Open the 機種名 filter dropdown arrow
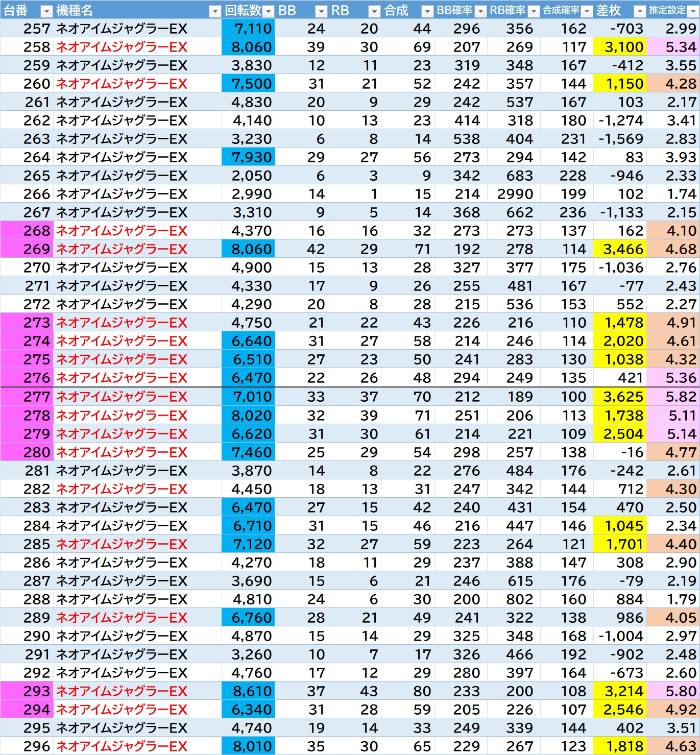Image resolution: width=700 pixels, height=755 pixels. (215, 11)
